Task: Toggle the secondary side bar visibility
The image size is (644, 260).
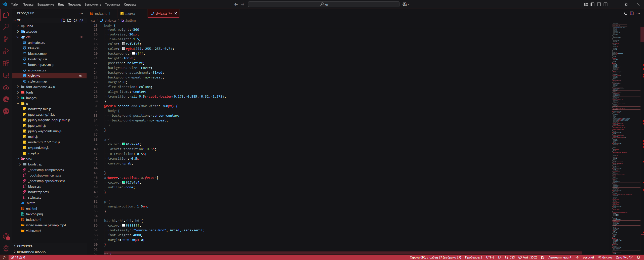Action: click(x=606, y=4)
